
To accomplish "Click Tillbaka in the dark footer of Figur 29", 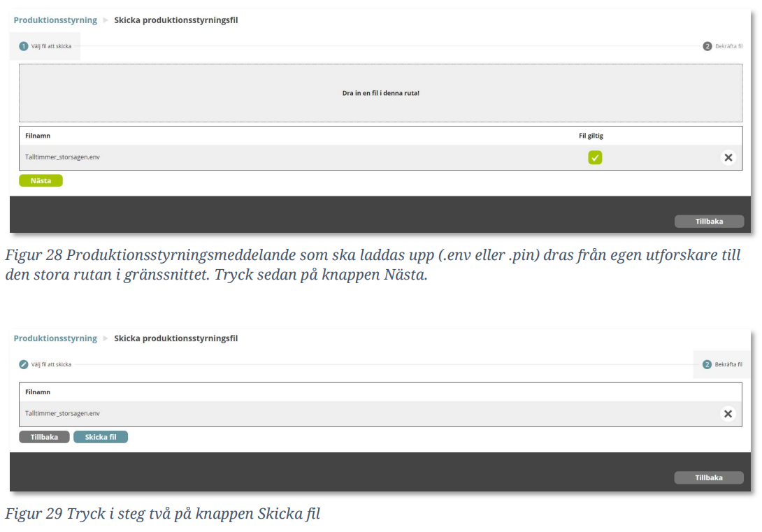I will [x=709, y=477].
